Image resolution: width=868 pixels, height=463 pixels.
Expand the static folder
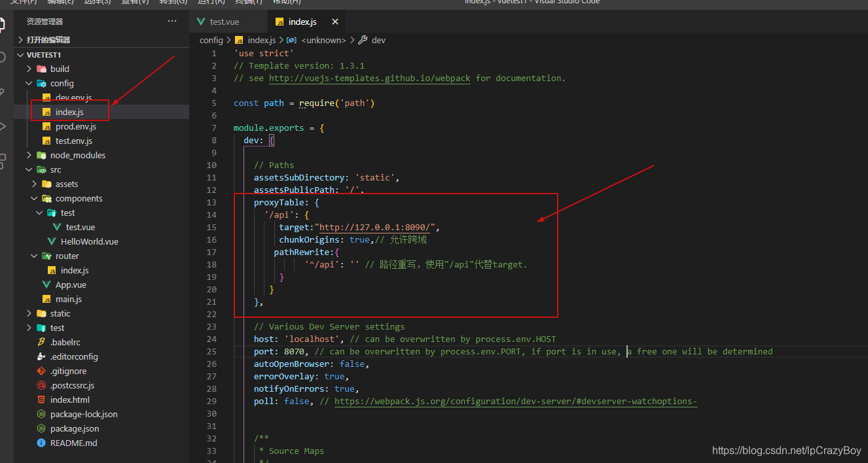coord(29,313)
